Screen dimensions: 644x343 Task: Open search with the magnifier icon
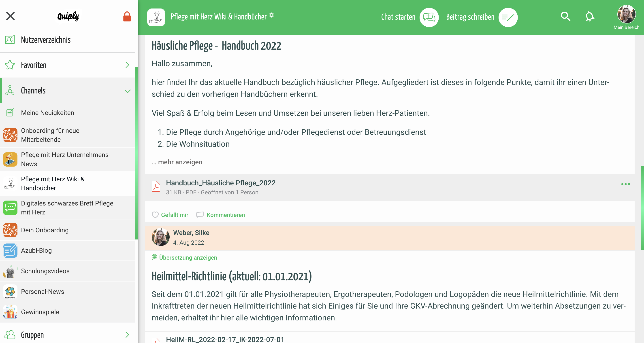click(565, 17)
